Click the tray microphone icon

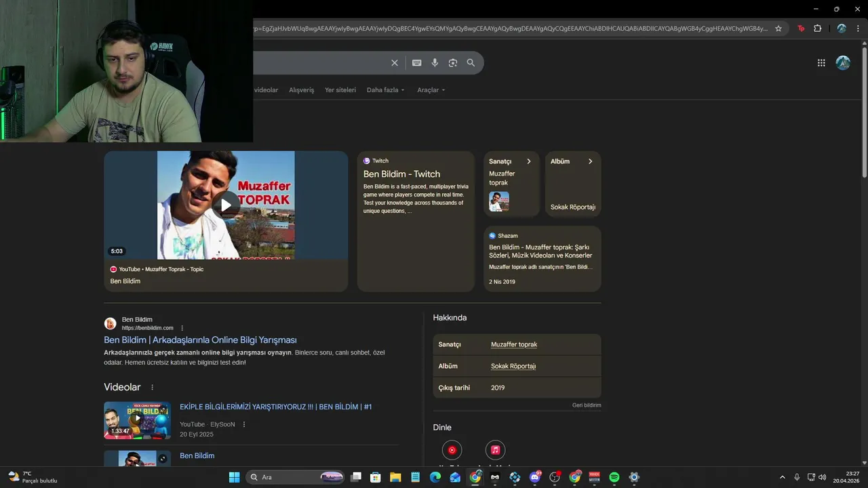(x=797, y=477)
